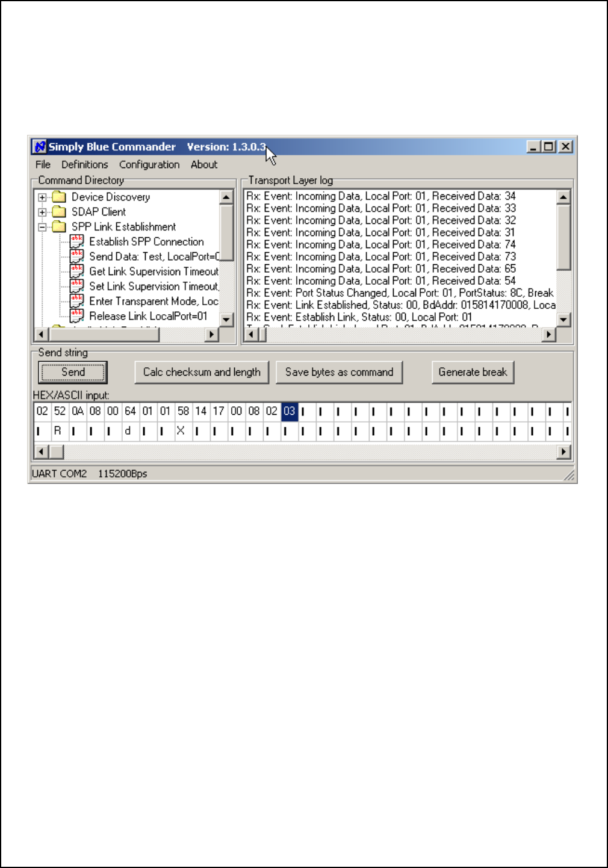Click the Send button
This screenshot has height=868, width=608.
[73, 372]
